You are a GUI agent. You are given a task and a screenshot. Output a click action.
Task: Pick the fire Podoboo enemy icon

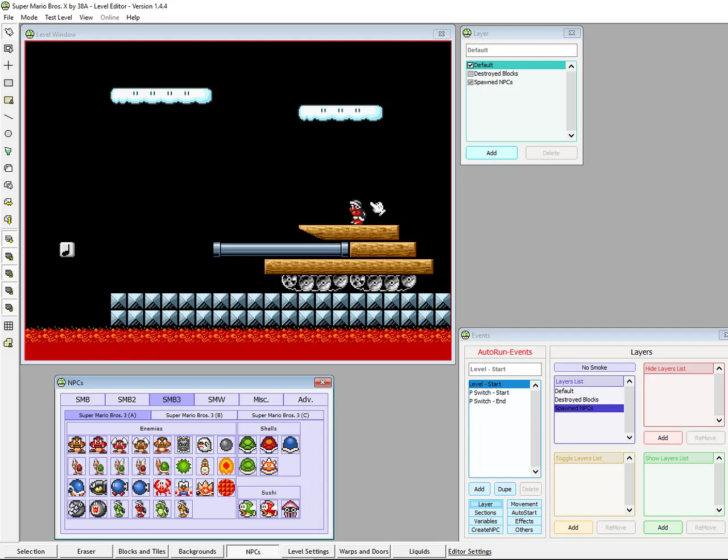point(226,466)
